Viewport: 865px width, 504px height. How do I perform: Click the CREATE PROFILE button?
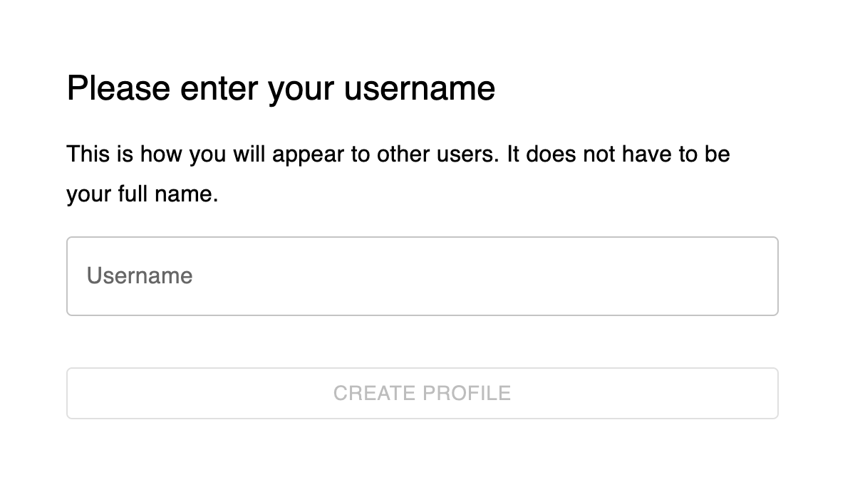point(422,393)
